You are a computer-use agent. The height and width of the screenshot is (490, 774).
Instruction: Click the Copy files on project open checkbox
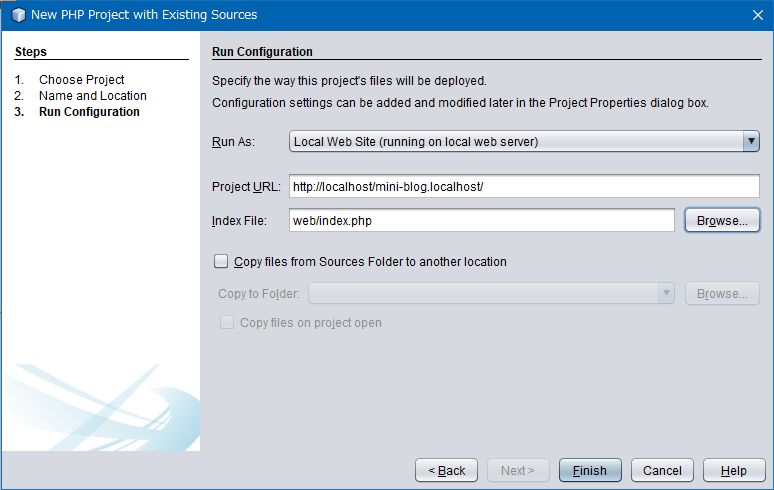click(227, 322)
